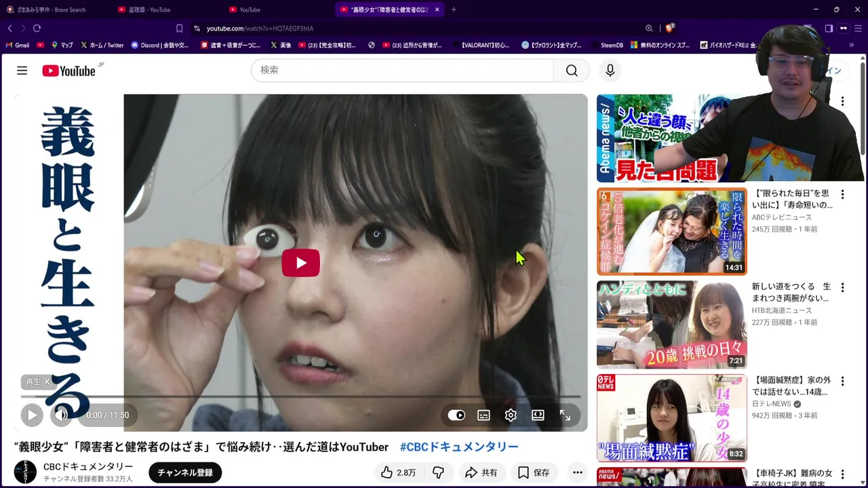Mute the video with speaker icon
This screenshot has height=488, width=868.
pos(62,415)
